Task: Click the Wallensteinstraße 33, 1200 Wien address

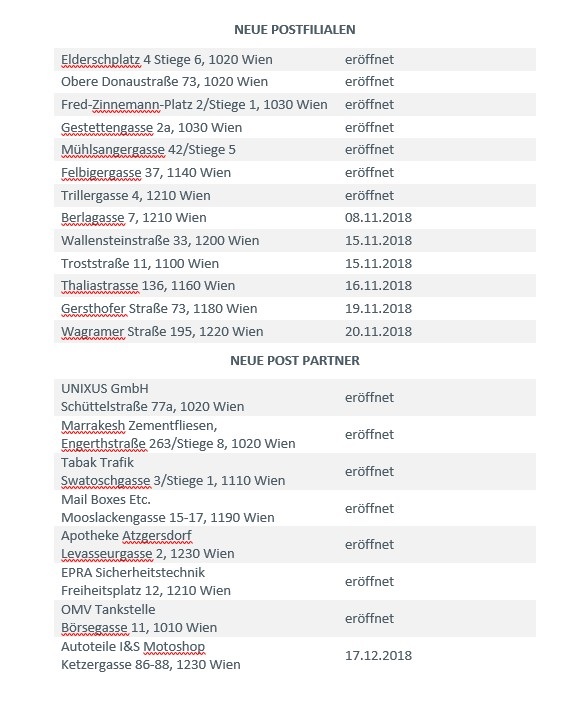Action: [160, 240]
